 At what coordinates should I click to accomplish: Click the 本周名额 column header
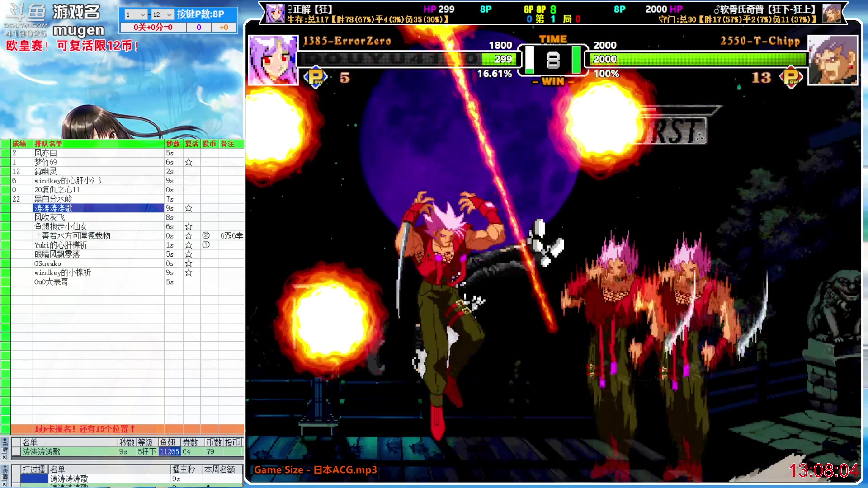[x=222, y=469]
